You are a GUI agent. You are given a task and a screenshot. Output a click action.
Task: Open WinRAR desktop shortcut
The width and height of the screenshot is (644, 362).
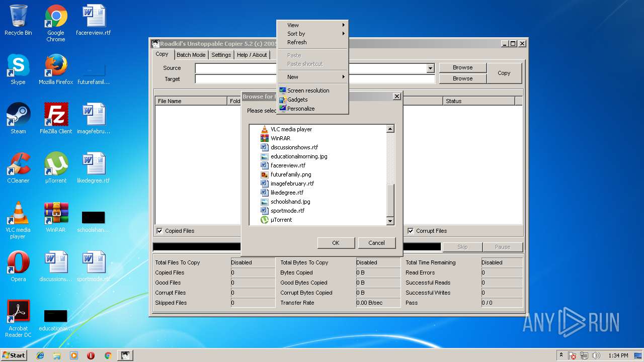[x=56, y=217]
